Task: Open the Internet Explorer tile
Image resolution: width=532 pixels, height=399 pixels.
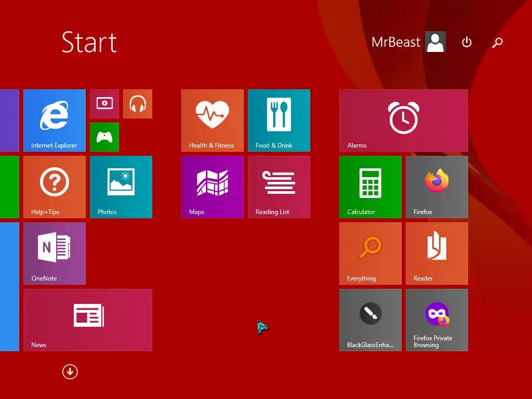Action: click(54, 121)
